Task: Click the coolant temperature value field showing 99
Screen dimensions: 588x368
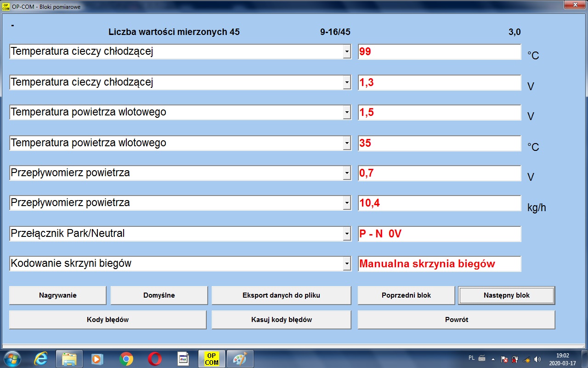Action: [x=439, y=52]
